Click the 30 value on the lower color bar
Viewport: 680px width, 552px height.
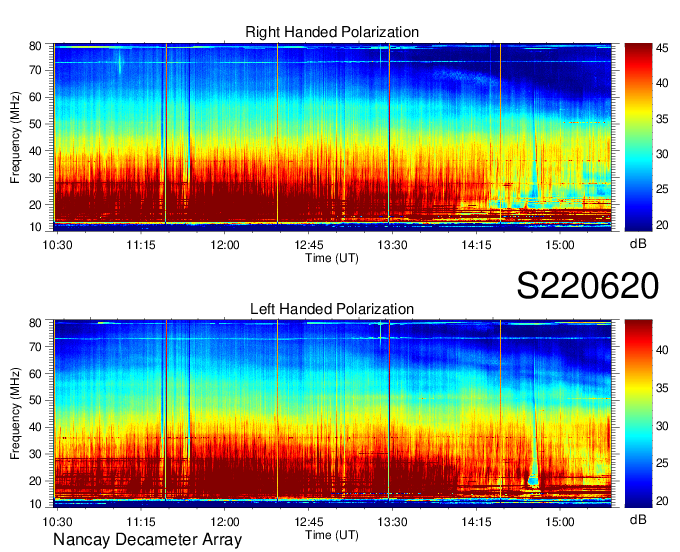662,426
